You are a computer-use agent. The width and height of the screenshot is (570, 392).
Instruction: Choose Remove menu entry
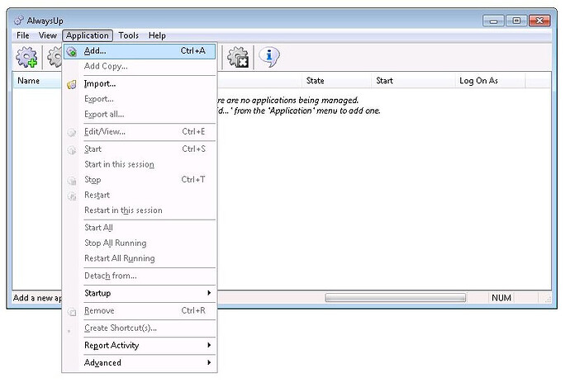click(140, 310)
